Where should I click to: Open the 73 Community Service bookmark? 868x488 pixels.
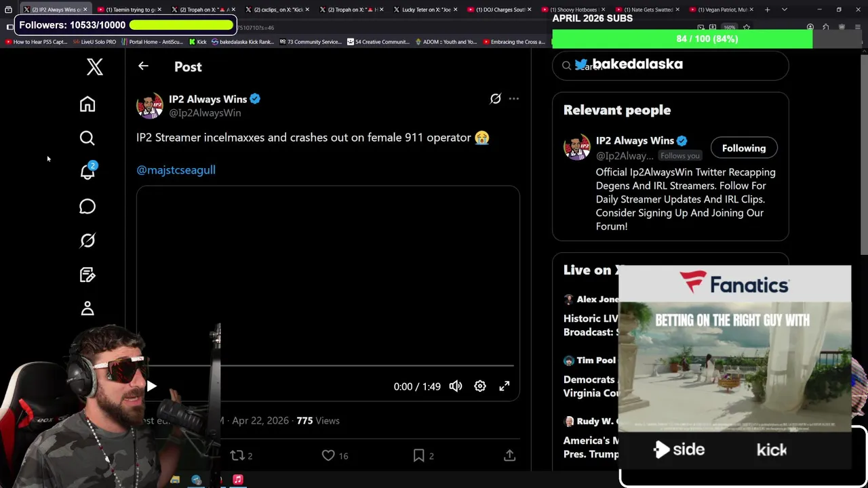coord(310,42)
